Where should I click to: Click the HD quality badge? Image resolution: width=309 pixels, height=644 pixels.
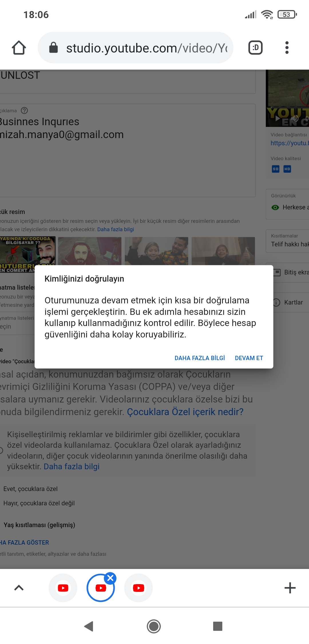287,169
